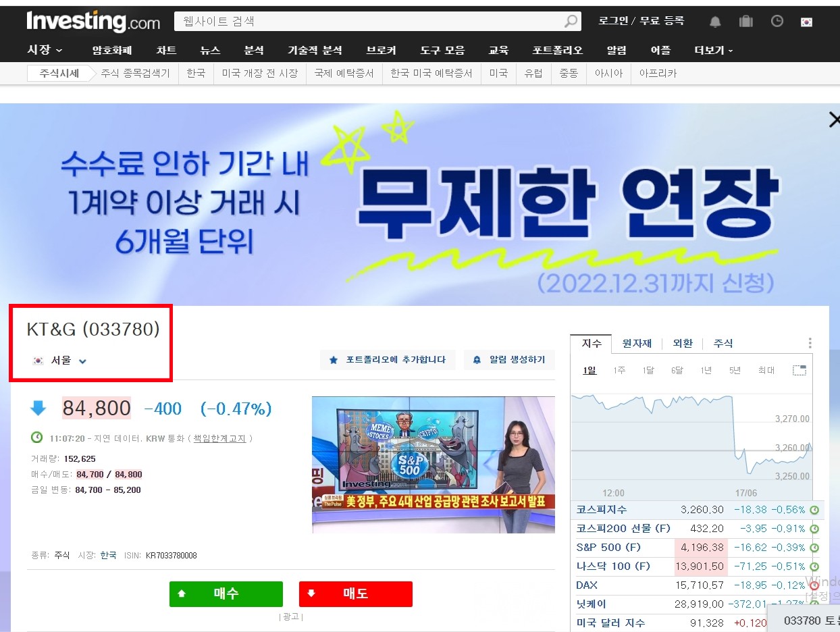
Task: Open 주식 종목검색기 link
Action: click(135, 74)
